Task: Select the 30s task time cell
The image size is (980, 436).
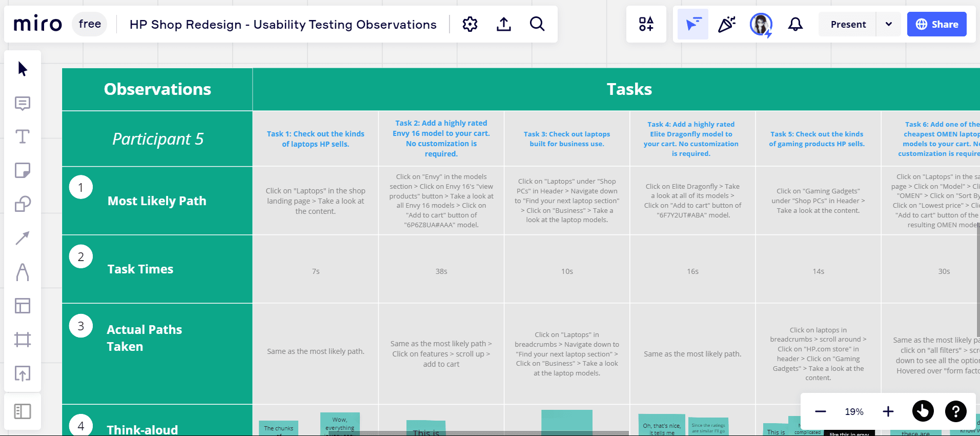Action: (931, 269)
